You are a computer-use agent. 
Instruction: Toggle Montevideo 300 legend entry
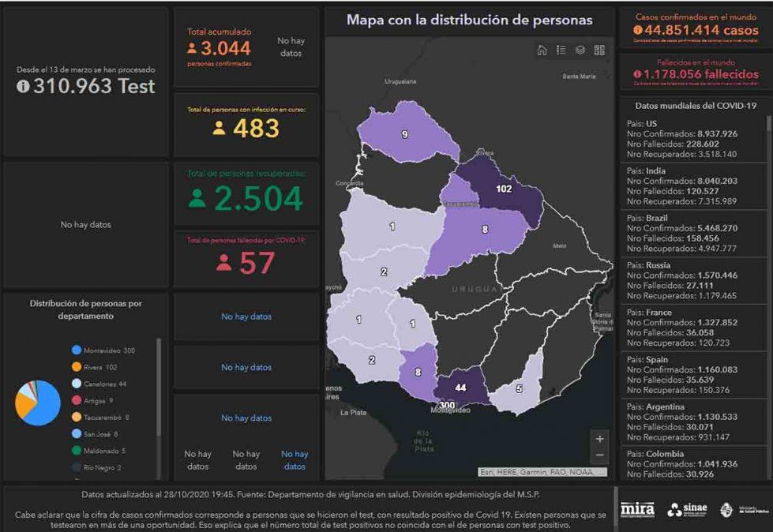(x=103, y=350)
